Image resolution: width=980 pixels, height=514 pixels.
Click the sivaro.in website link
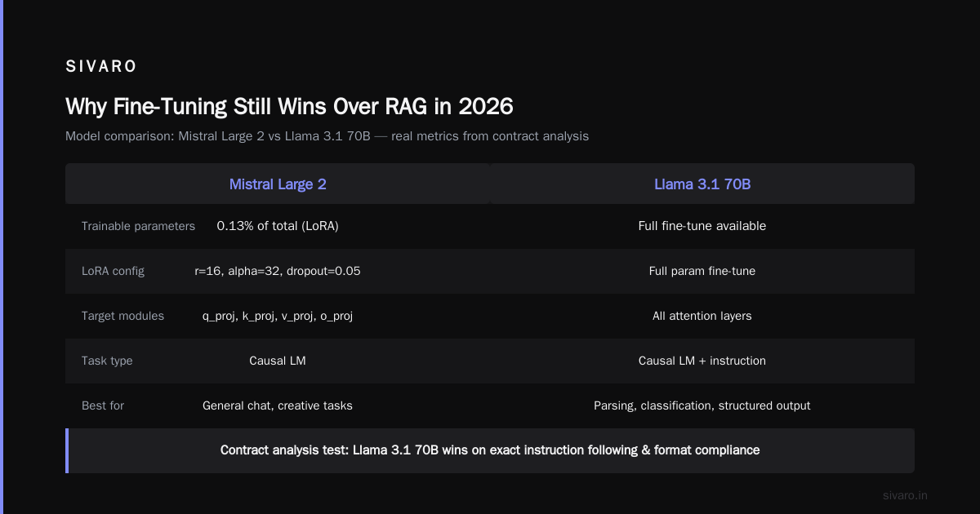(x=906, y=495)
